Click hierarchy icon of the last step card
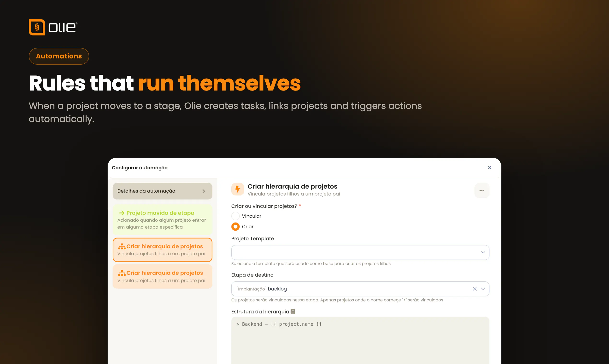 pyautogui.click(x=122, y=273)
